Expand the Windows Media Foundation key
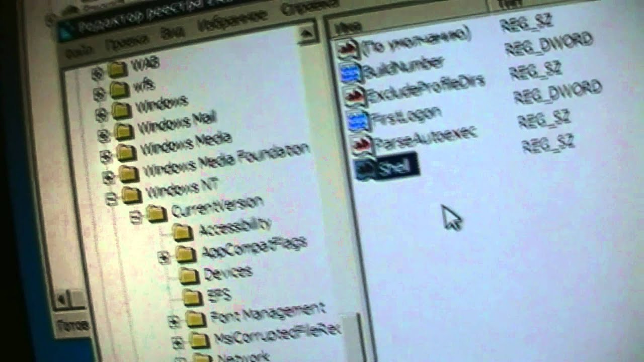Screen dimensions: 644x362 [x=108, y=177]
